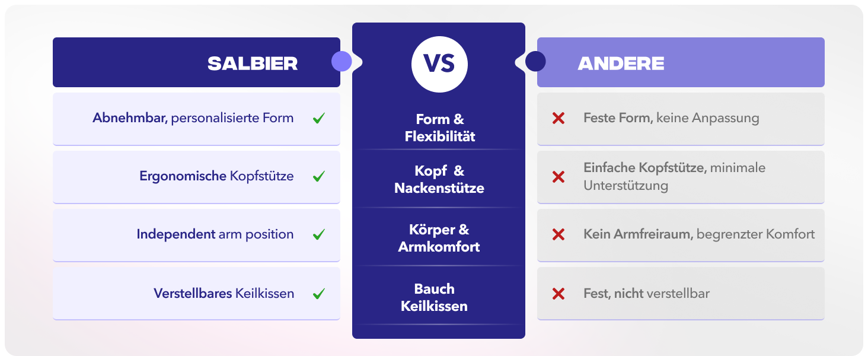This screenshot has width=868, height=356.
Task: Click the white VS circle badge
Action: click(439, 64)
